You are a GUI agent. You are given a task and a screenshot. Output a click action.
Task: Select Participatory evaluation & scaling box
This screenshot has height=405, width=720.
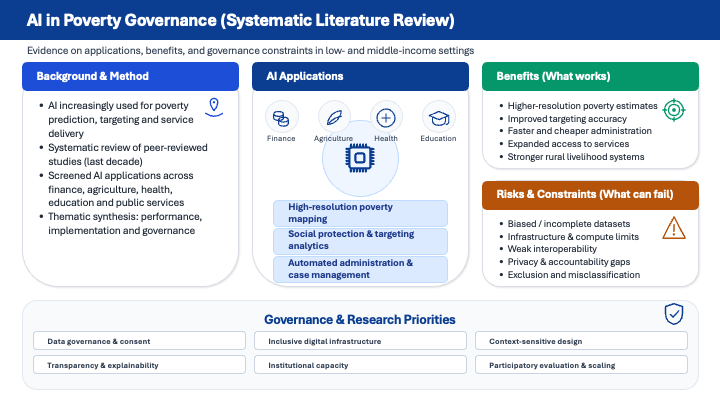(581, 365)
